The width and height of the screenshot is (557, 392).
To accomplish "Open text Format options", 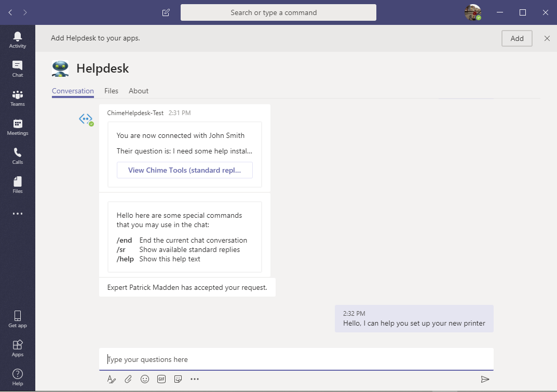I will coord(111,379).
